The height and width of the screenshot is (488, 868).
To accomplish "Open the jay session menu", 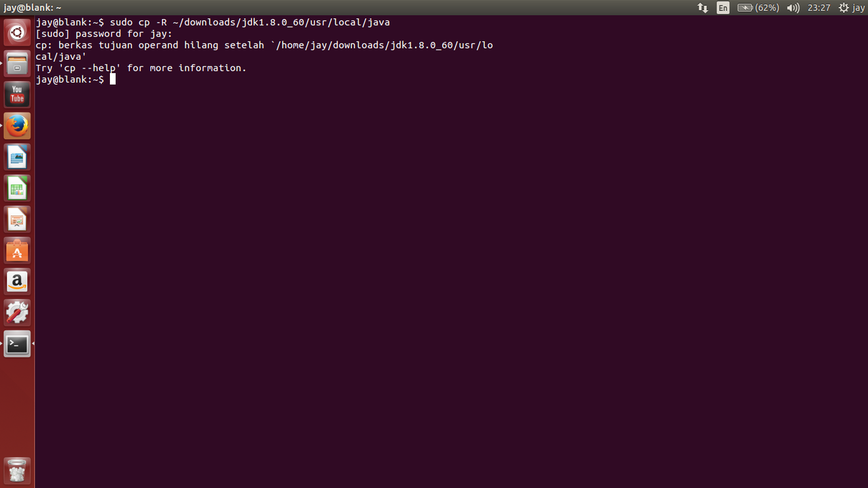I will [x=851, y=7].
